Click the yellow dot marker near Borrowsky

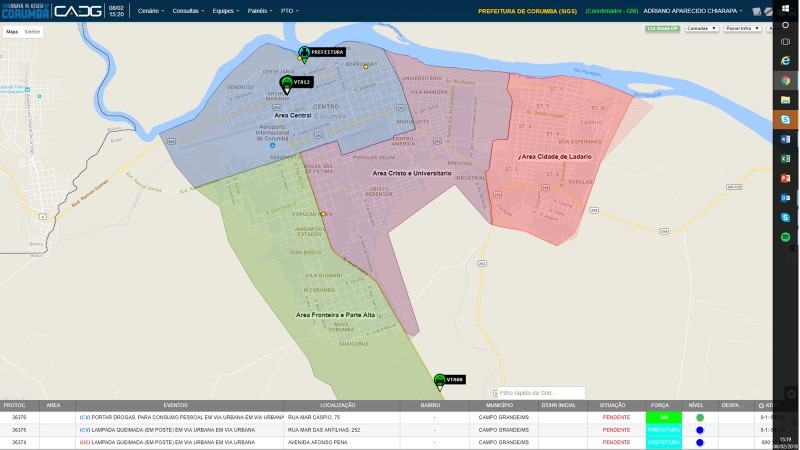click(x=365, y=67)
